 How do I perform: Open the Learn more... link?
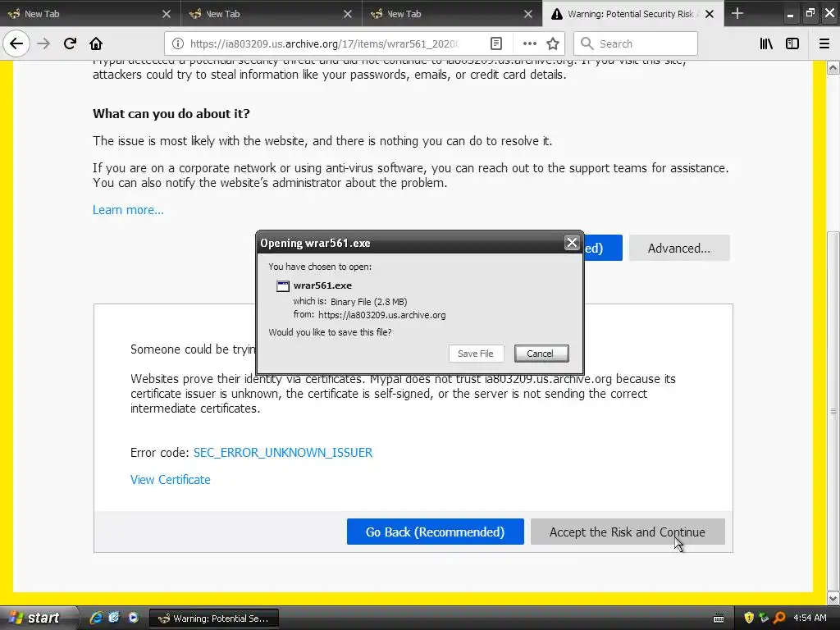[128, 210]
